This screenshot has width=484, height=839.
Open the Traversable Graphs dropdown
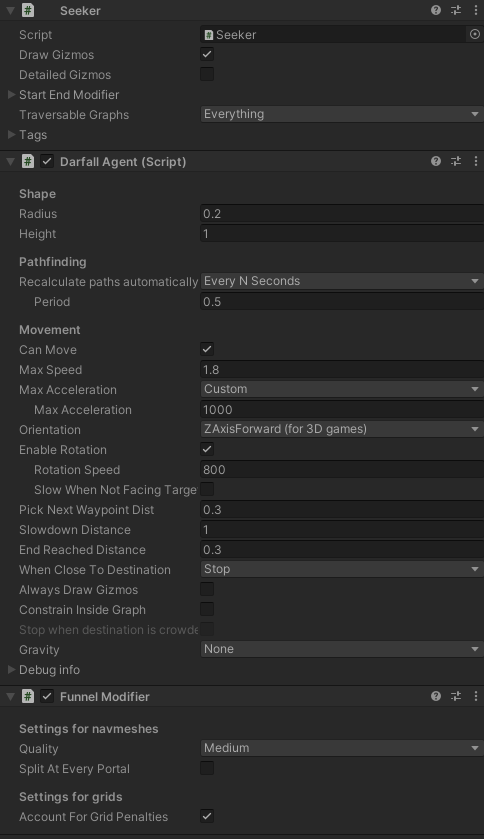[342, 114]
